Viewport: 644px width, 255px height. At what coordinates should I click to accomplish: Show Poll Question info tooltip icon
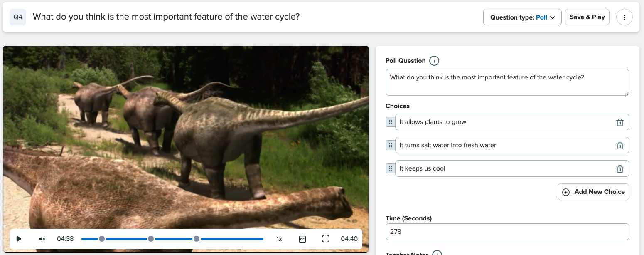coord(434,61)
